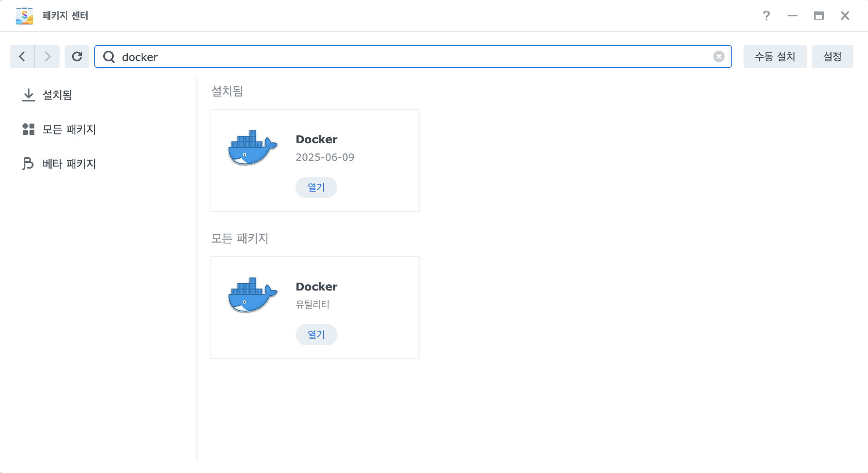This screenshot has height=473, width=868.
Task: Maximize the Package Center window
Action: [818, 16]
